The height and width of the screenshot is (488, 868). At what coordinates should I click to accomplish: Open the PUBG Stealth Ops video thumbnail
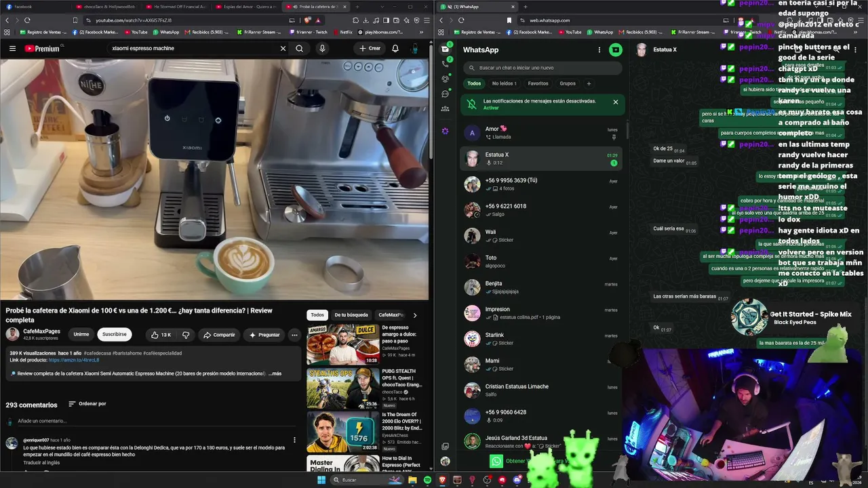342,388
